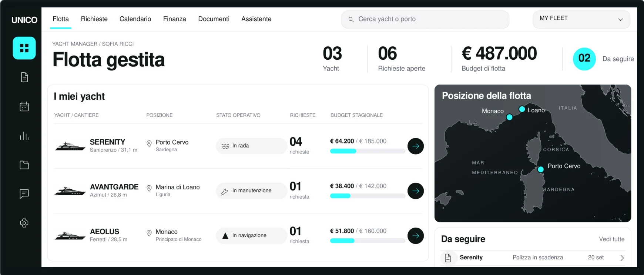Click the AVANTGARDE budget progress bar
Image resolution: width=644 pixels, height=275 pixels.
(x=368, y=196)
